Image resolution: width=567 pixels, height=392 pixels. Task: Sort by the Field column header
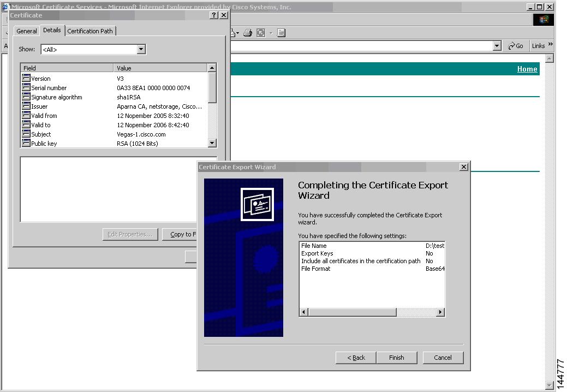(67, 68)
